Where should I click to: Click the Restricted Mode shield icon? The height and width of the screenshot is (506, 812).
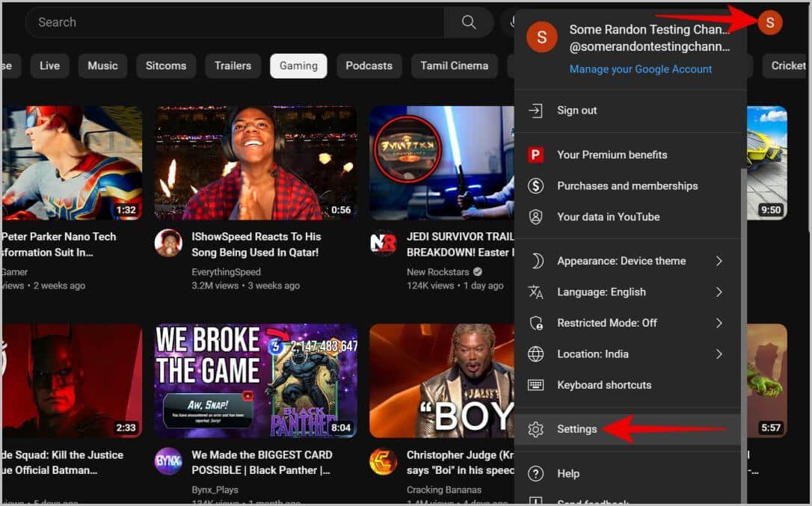(x=535, y=323)
